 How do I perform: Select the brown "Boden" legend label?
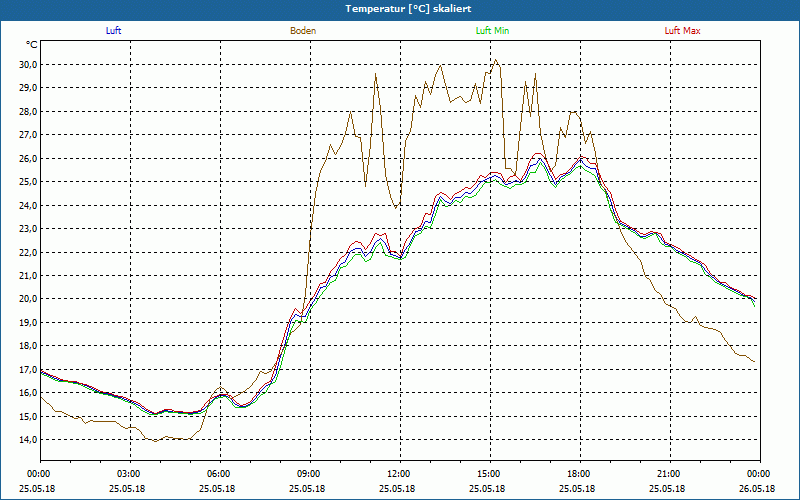click(x=303, y=31)
